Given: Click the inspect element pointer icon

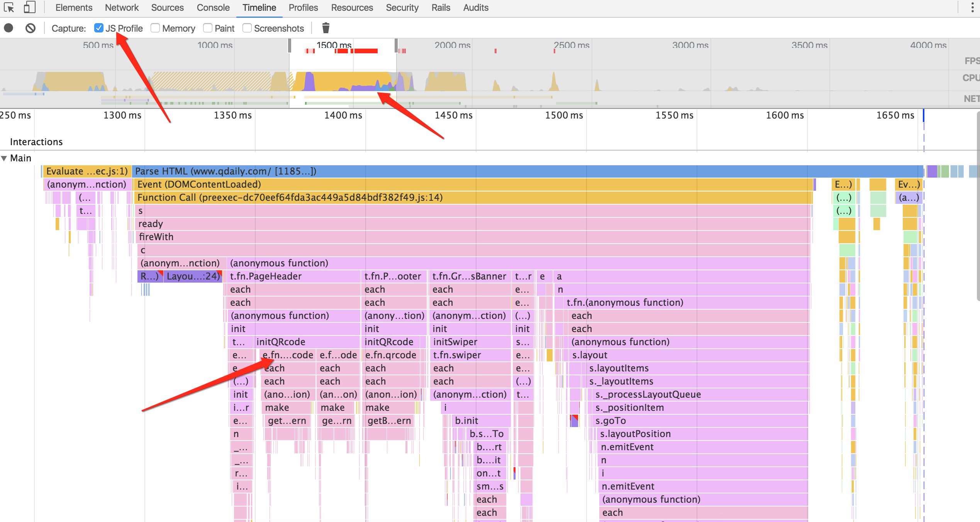Looking at the screenshot, I should coord(9,8).
